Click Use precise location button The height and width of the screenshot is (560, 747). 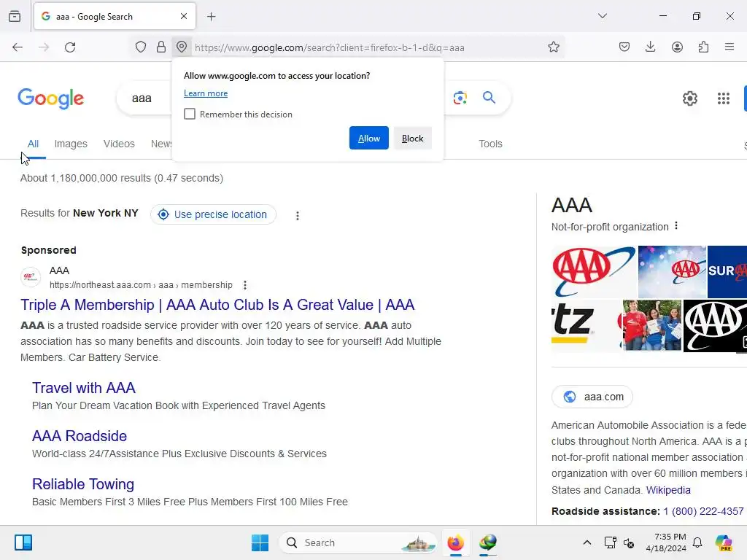pos(213,215)
